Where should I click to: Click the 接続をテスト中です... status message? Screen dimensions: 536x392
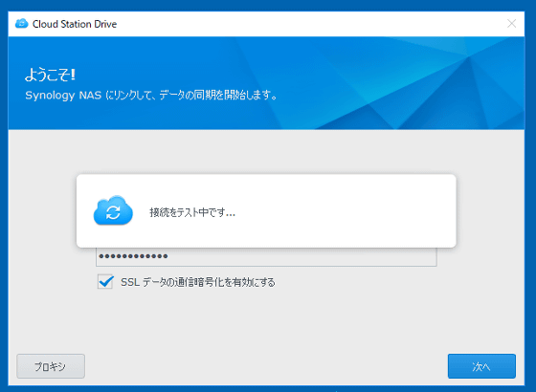(192, 212)
